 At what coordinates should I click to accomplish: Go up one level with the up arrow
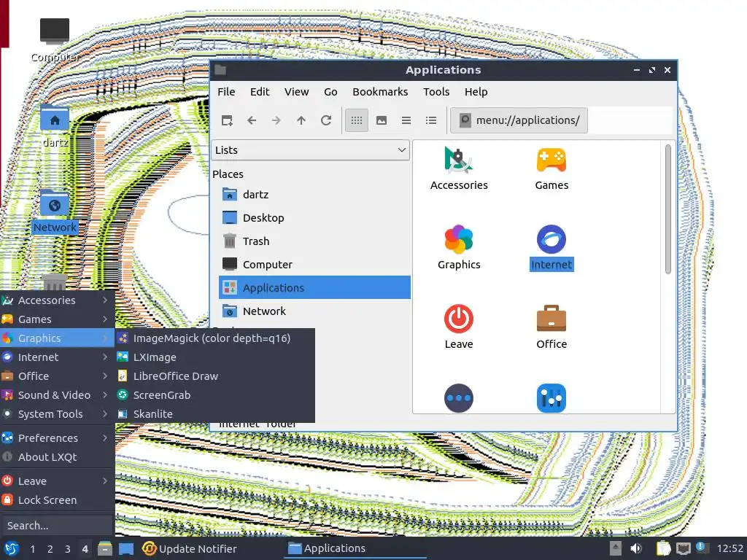point(301,120)
